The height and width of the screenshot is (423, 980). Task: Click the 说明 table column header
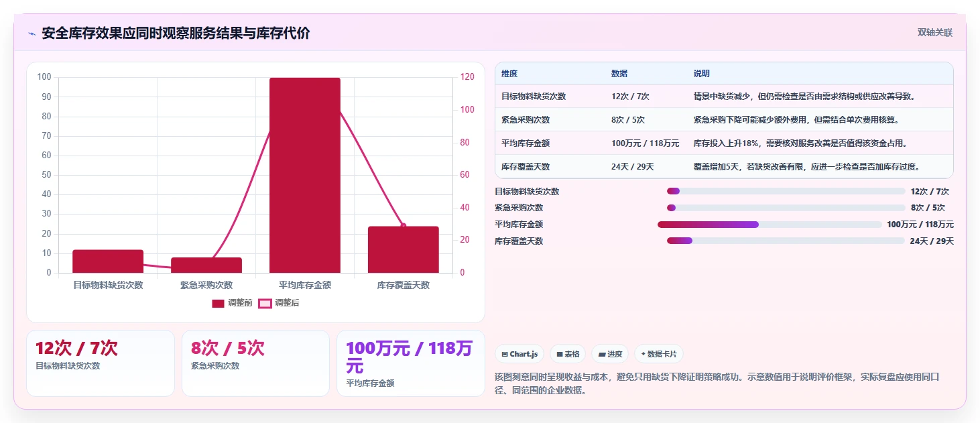click(x=702, y=74)
